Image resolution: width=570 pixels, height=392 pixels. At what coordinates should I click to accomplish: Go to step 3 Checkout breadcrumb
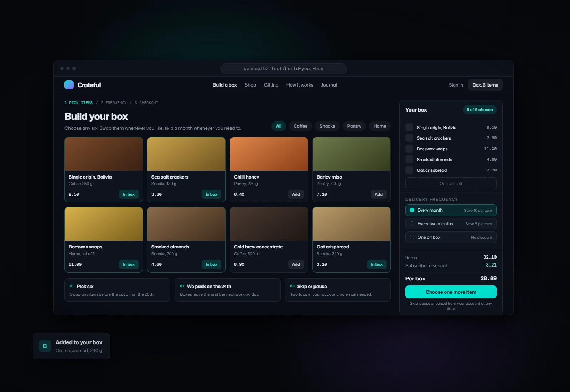tap(146, 103)
